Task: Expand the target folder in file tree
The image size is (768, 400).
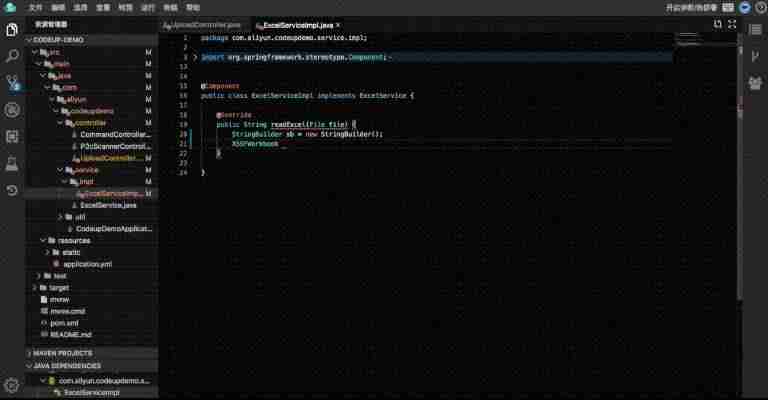Action: (35, 288)
